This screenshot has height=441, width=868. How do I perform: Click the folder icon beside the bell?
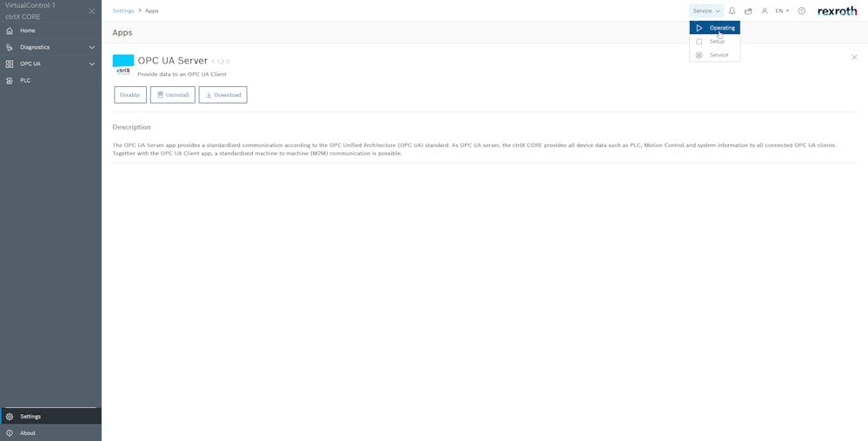[748, 11]
